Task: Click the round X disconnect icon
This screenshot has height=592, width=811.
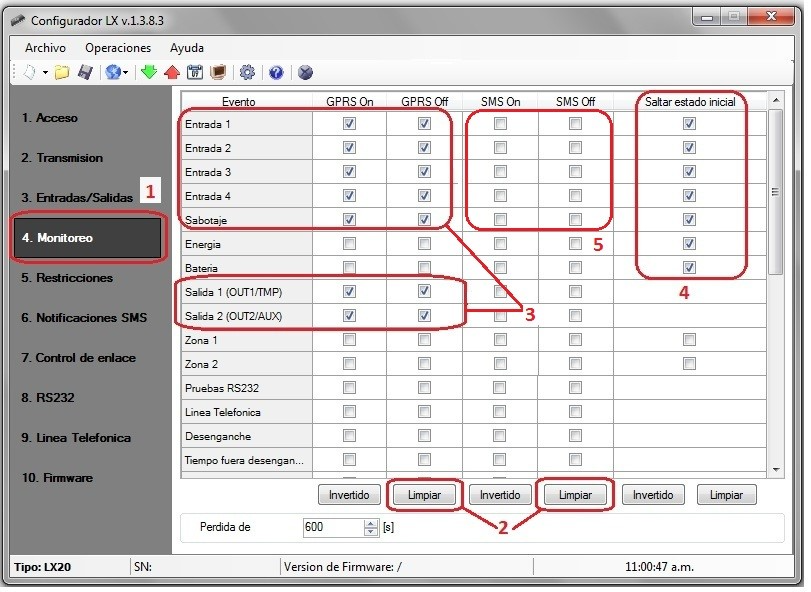Action: click(x=307, y=73)
